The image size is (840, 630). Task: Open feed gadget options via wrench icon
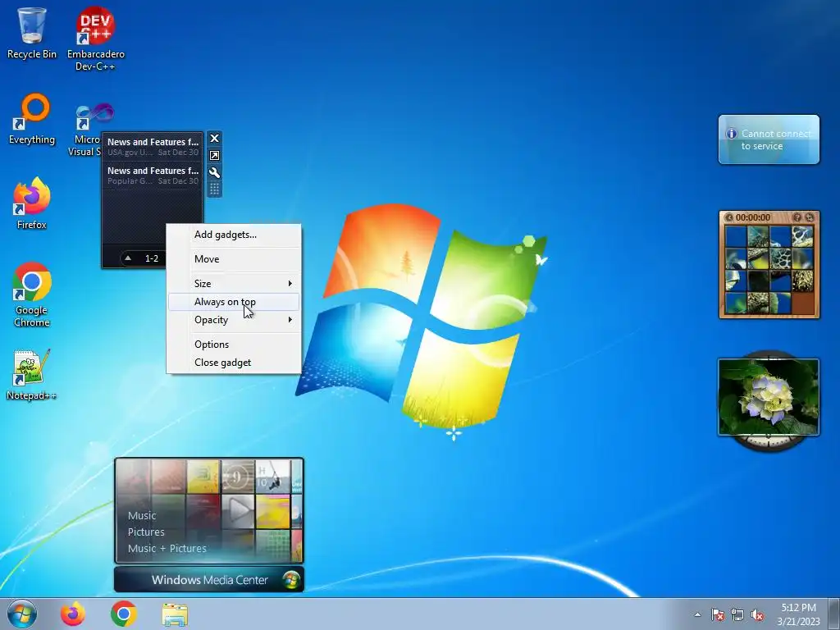(x=214, y=172)
